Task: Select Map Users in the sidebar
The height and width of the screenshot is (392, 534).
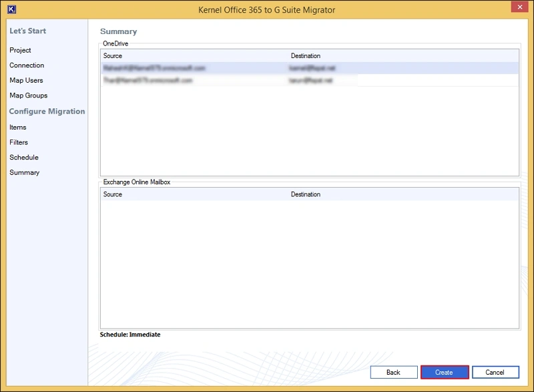Action: point(26,80)
